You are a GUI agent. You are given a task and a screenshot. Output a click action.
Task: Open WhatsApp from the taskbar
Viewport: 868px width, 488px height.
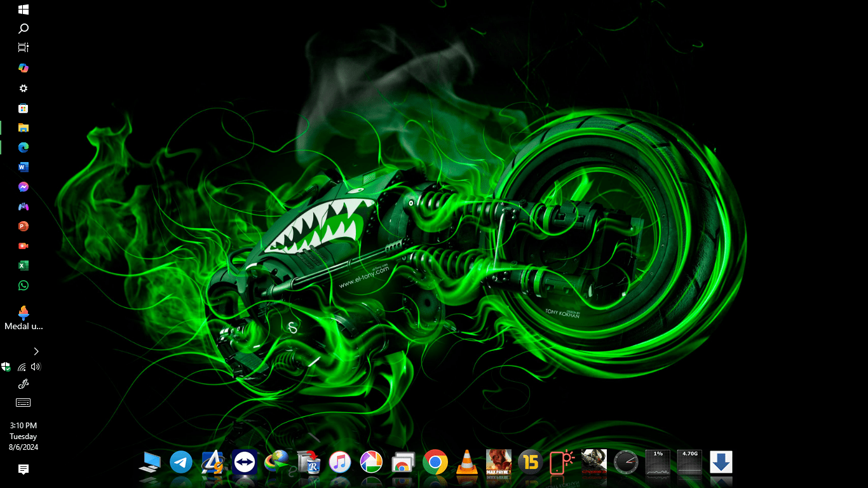coord(24,285)
